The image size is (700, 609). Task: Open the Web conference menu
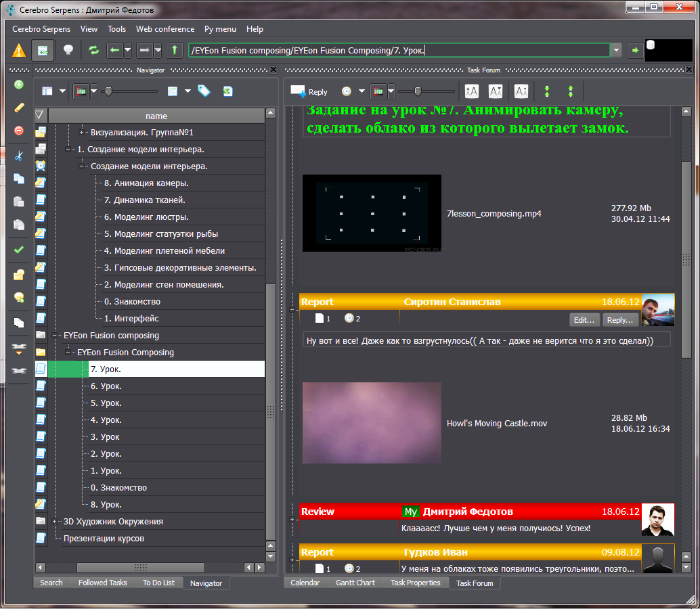click(165, 29)
